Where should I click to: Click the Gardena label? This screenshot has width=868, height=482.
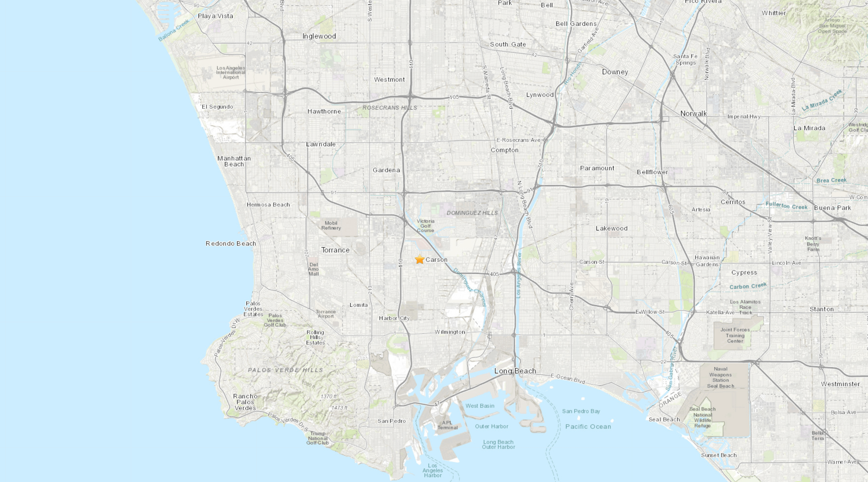(x=386, y=170)
